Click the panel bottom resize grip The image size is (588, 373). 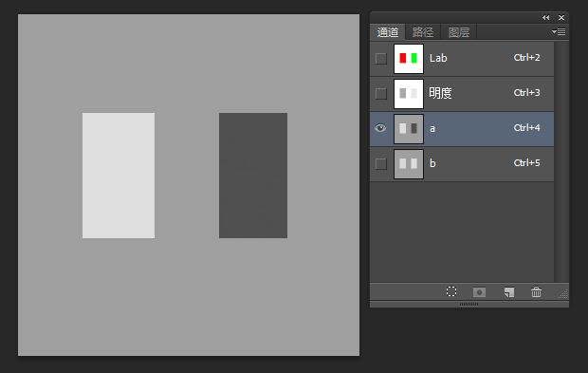pyautogui.click(x=469, y=304)
